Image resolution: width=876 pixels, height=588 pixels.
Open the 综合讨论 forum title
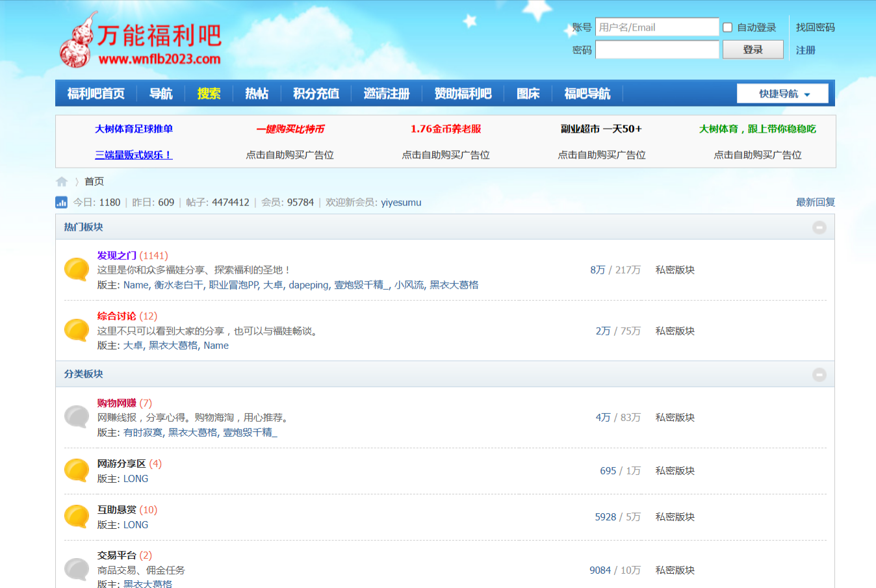[117, 316]
